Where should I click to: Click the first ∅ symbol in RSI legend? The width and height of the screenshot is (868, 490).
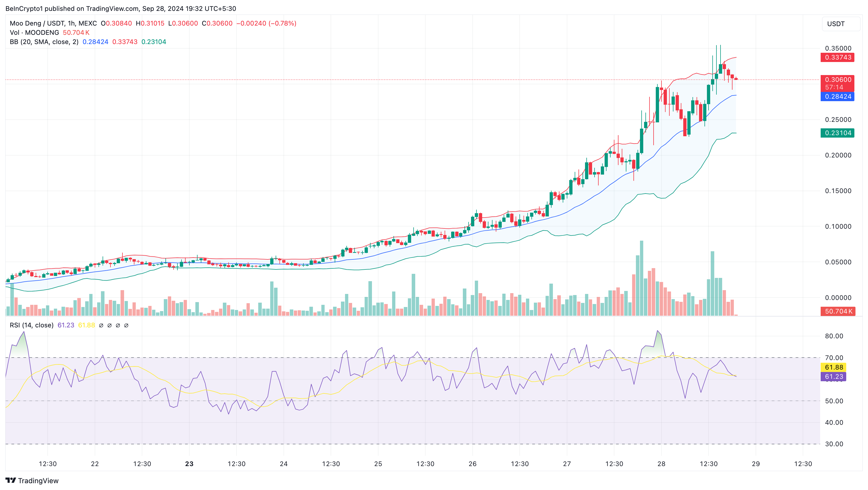pyautogui.click(x=101, y=325)
